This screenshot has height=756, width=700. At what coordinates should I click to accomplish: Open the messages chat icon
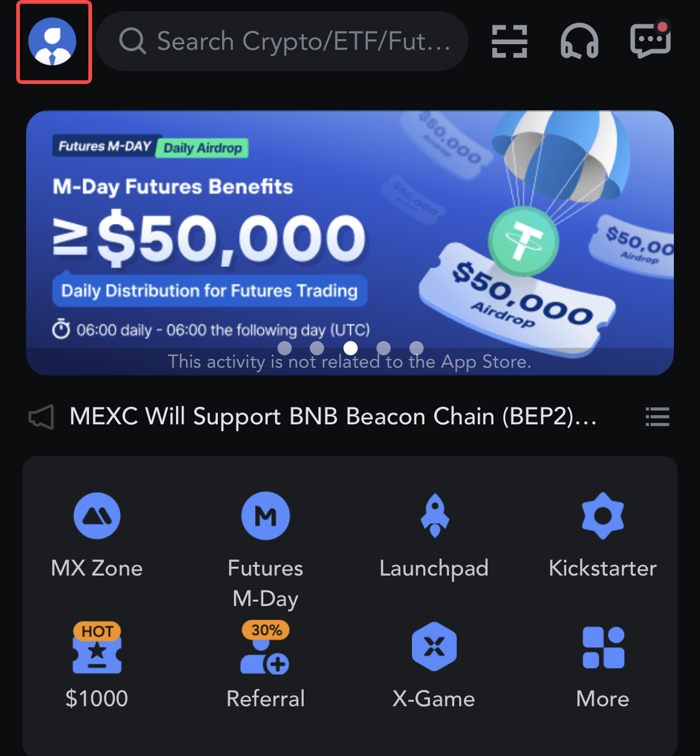point(650,40)
